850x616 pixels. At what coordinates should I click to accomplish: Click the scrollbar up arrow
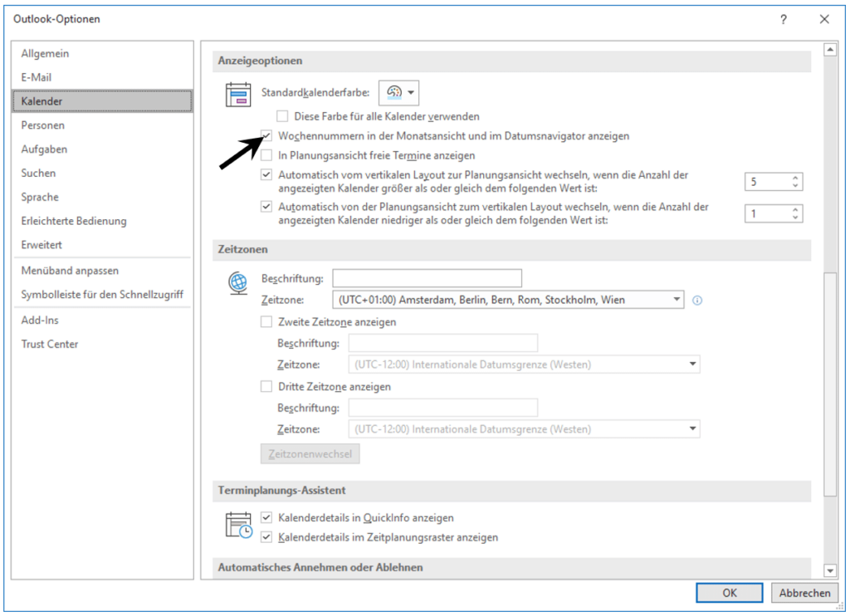click(x=830, y=50)
